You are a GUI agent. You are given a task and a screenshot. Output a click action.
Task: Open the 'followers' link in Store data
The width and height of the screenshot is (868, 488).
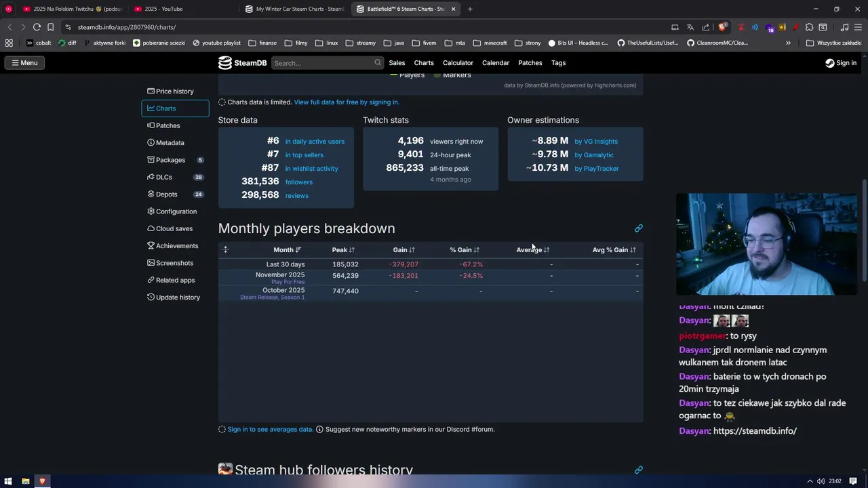click(x=299, y=182)
